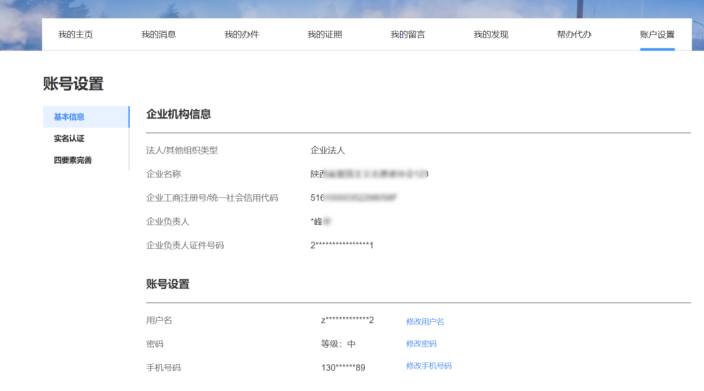Click the 修改手机号码 link
The height and width of the screenshot is (391, 704).
429,365
